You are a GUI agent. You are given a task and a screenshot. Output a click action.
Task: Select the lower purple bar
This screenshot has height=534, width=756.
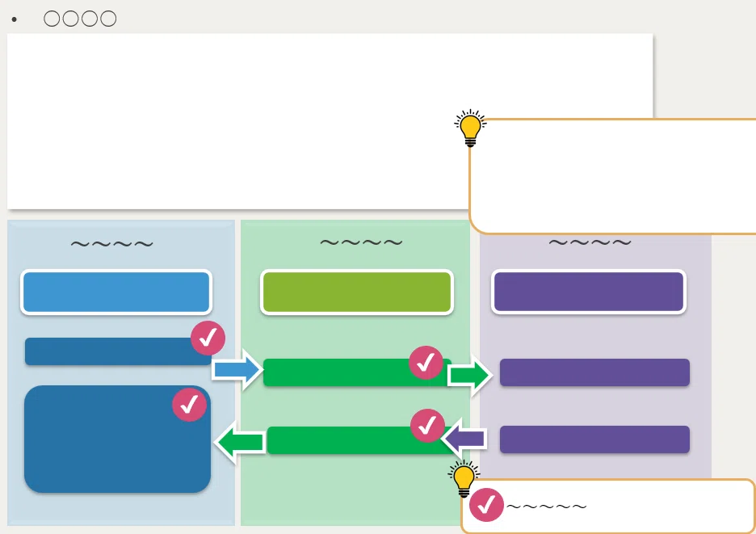[594, 439]
